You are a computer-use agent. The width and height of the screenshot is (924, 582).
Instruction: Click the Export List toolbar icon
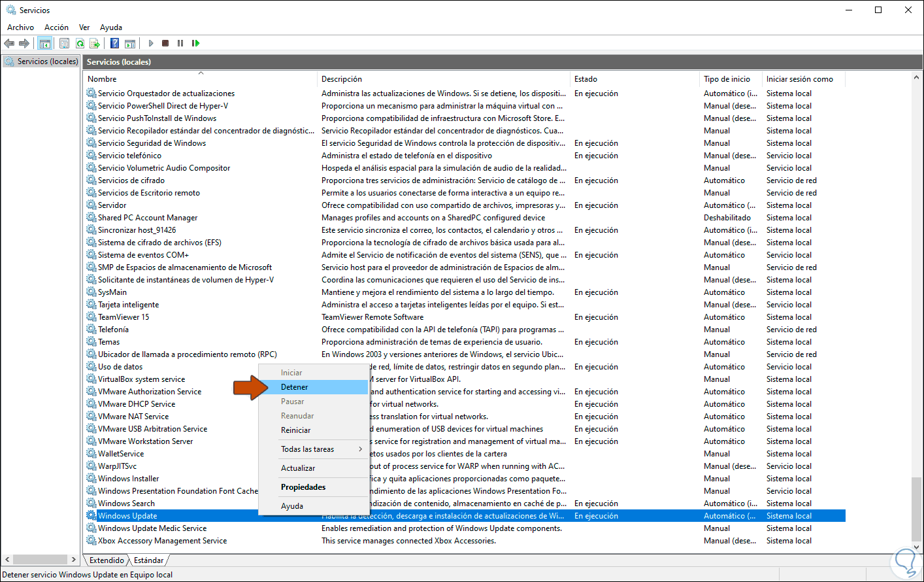coord(95,43)
